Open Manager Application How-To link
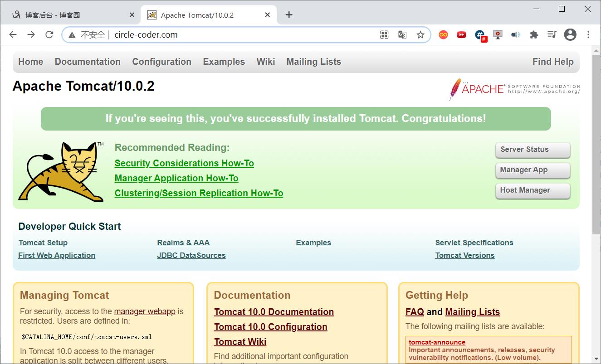 (176, 178)
